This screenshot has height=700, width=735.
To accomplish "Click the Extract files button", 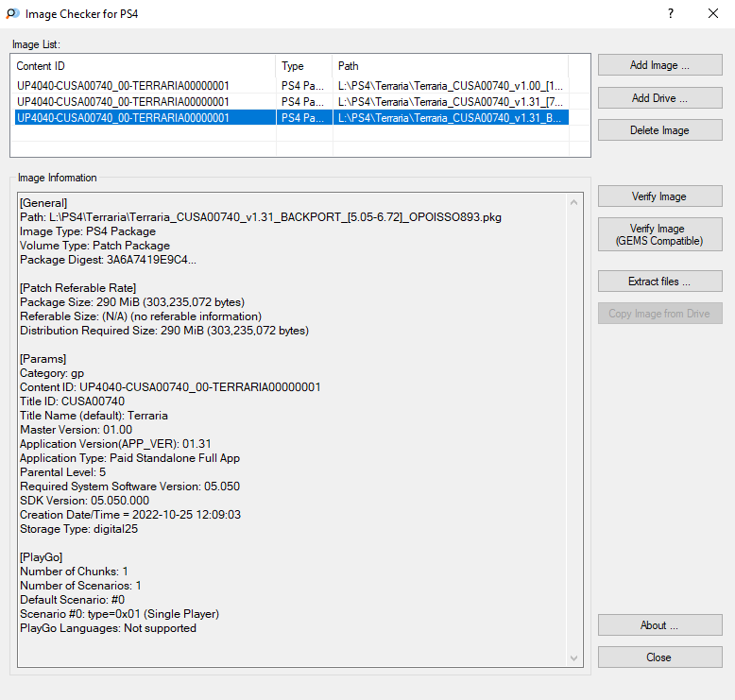I will (x=659, y=282).
